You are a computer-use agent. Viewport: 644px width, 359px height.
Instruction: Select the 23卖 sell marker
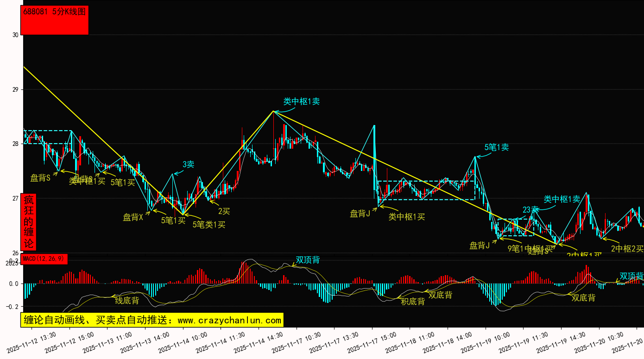click(530, 209)
